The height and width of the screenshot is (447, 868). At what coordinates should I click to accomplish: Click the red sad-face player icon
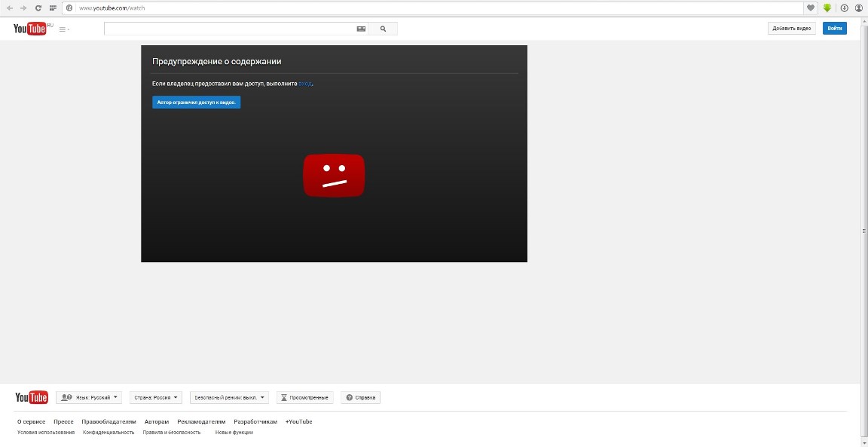pyautogui.click(x=334, y=176)
